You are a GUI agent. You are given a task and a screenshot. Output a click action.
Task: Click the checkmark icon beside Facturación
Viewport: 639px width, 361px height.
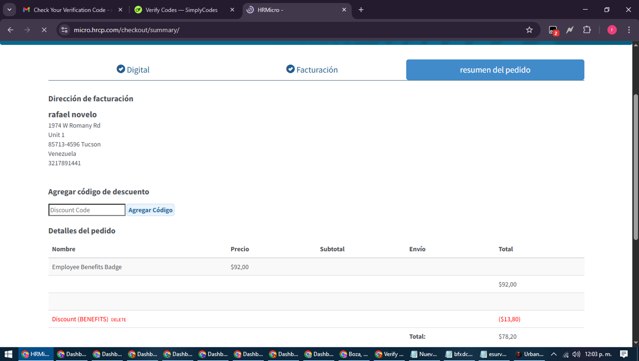pos(290,69)
